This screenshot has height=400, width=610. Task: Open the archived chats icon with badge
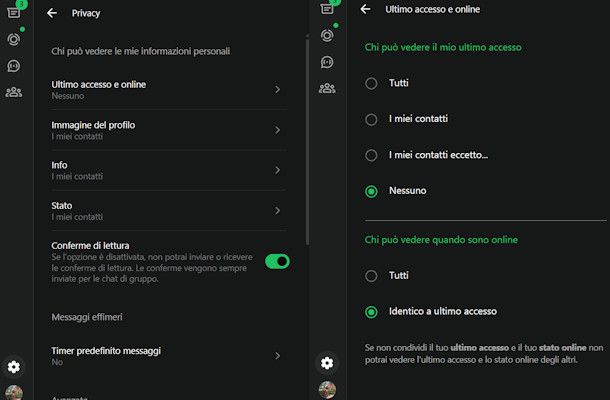point(14,12)
